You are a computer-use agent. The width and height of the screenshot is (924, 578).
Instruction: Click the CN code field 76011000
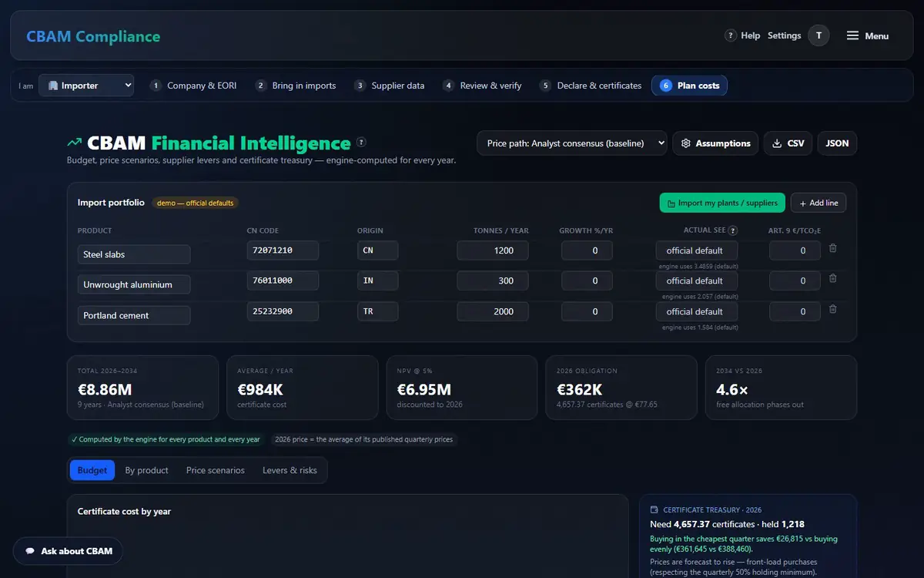tap(283, 281)
